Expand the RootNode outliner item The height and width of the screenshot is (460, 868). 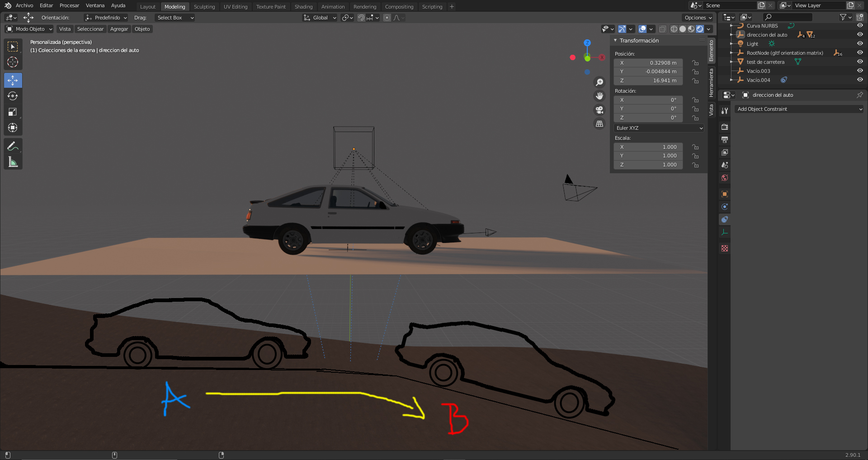731,53
